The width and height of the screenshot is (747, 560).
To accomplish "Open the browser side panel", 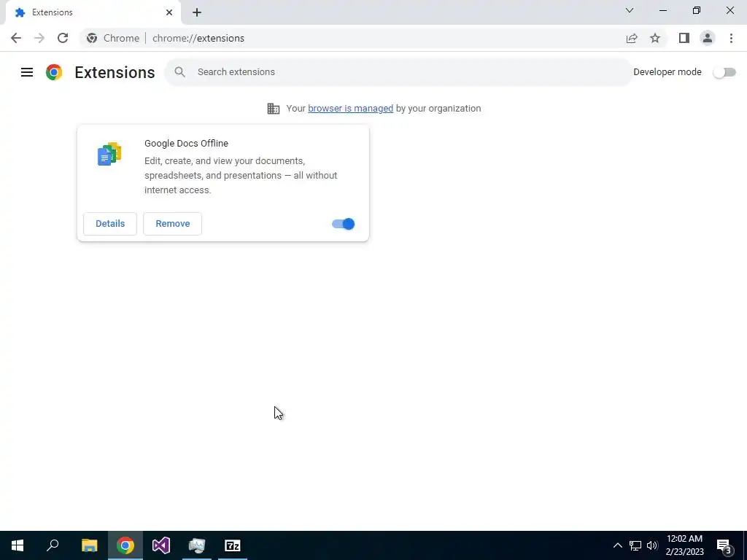I will pos(684,38).
